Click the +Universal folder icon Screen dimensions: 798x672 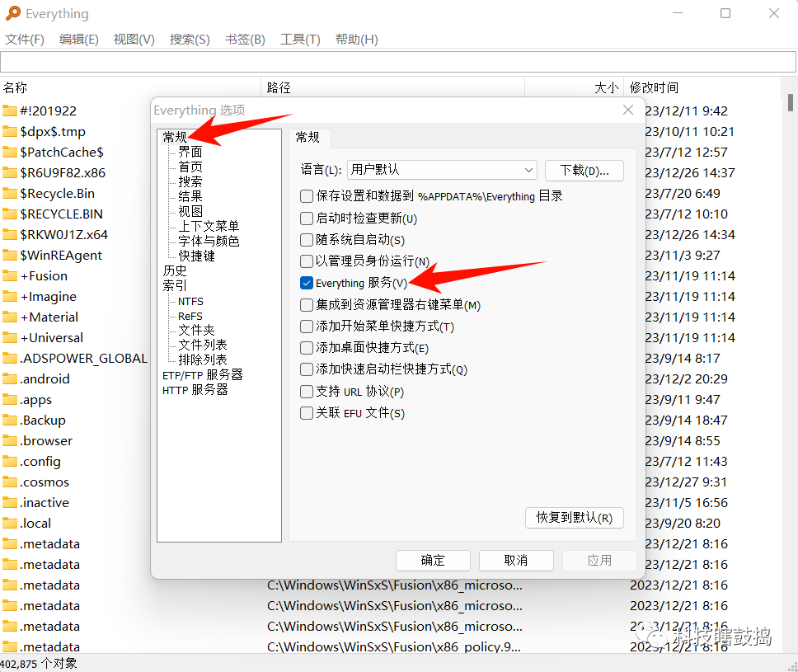click(10, 337)
